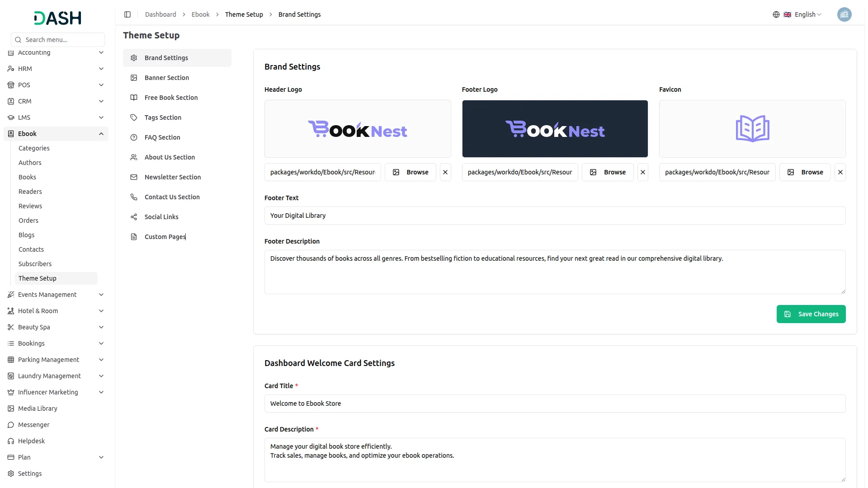The image size is (868, 488).
Task: Expand the Accounting menu chevron
Action: (x=101, y=52)
